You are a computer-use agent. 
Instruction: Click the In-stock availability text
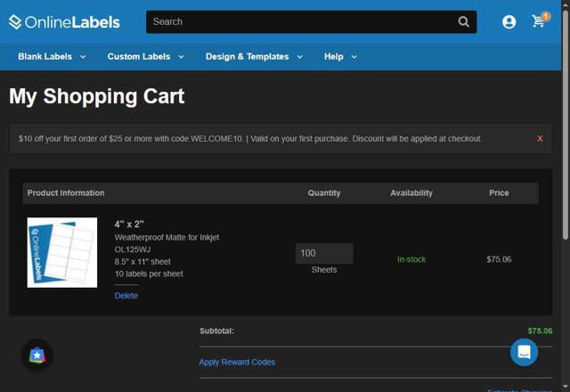(411, 259)
